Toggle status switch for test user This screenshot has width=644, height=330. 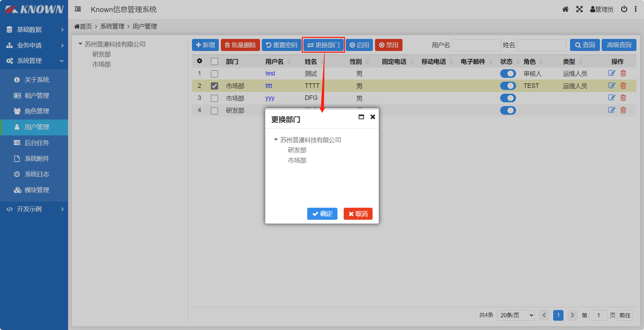click(508, 73)
